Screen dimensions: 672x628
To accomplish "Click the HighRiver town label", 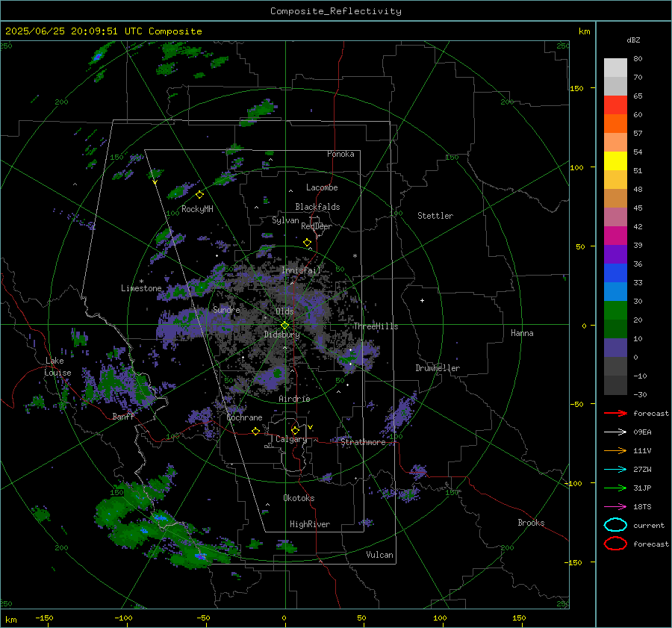I will click(x=310, y=524).
